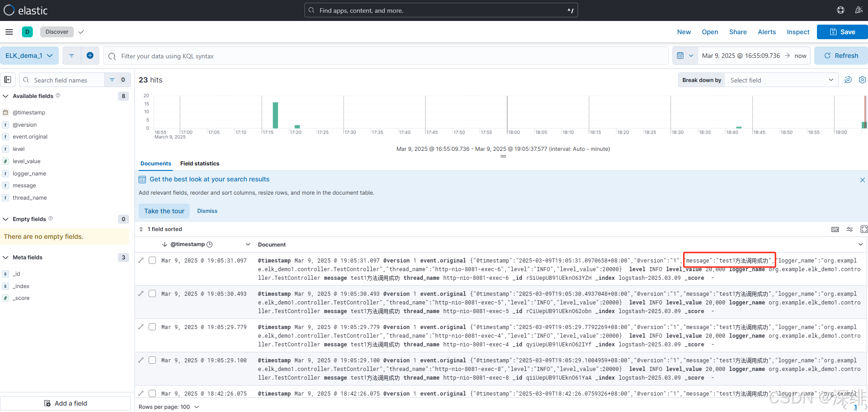Click the 1 field sorted sort icon
Screen dimensions: 868x412
coord(141,229)
